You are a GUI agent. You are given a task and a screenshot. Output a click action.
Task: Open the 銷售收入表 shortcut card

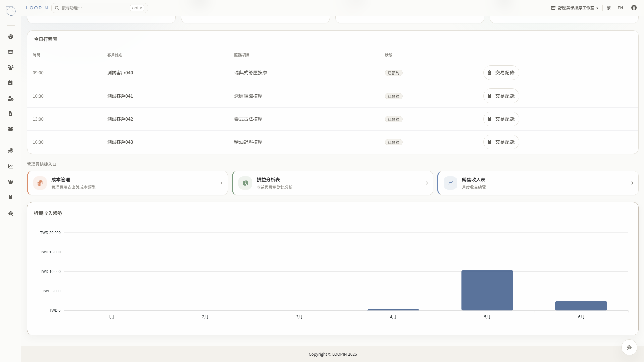pos(538,183)
